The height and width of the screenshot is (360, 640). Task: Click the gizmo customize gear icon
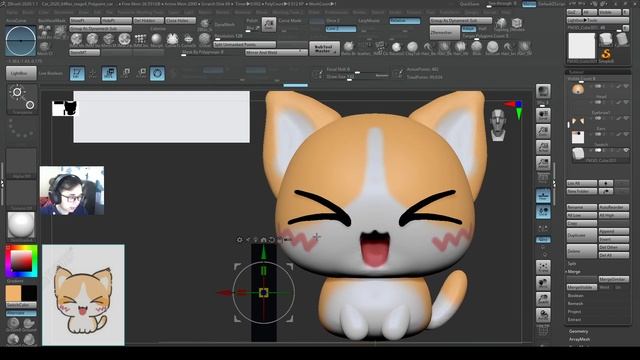240,240
